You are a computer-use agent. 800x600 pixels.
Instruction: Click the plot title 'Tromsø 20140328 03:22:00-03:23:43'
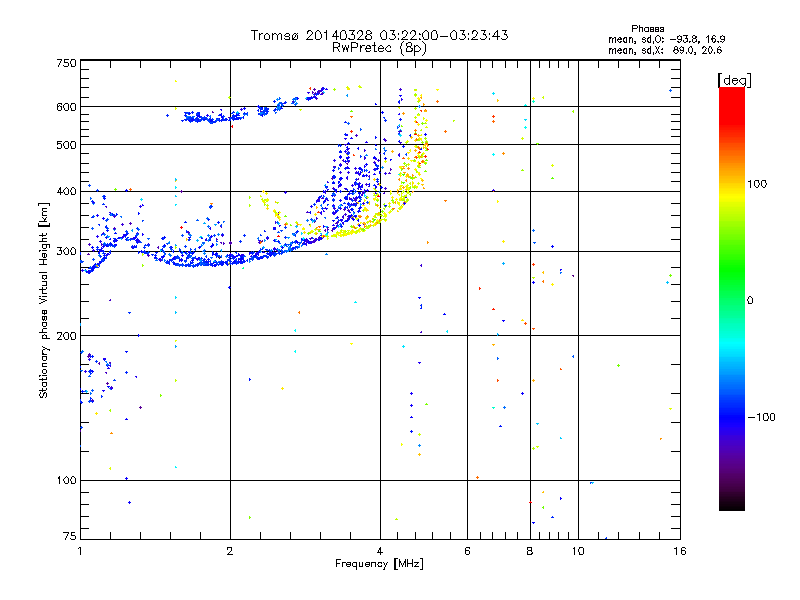click(379, 35)
